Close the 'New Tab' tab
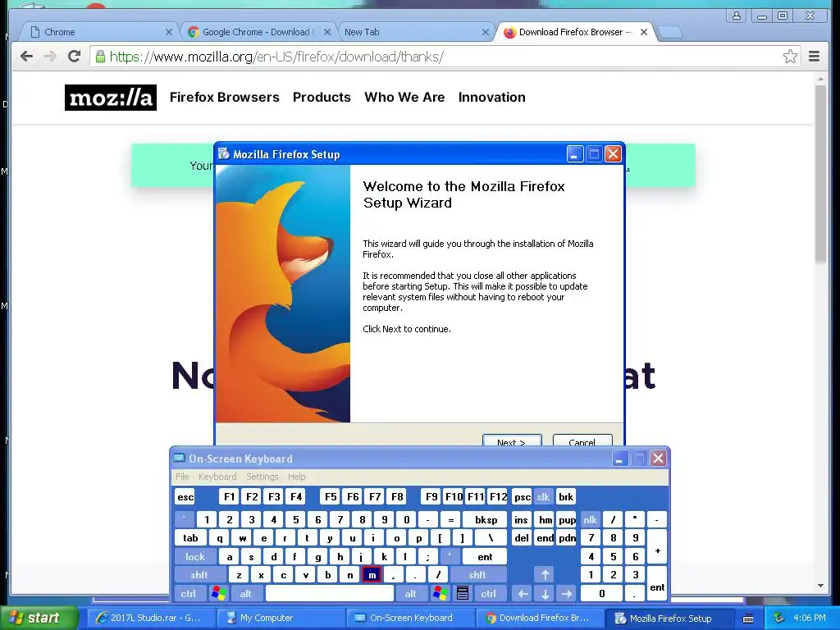This screenshot has width=840, height=630. pyautogui.click(x=486, y=32)
